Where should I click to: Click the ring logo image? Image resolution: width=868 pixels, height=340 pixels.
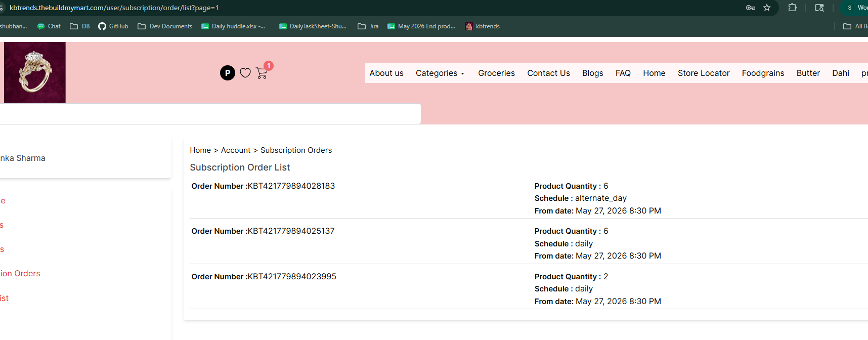[35, 72]
